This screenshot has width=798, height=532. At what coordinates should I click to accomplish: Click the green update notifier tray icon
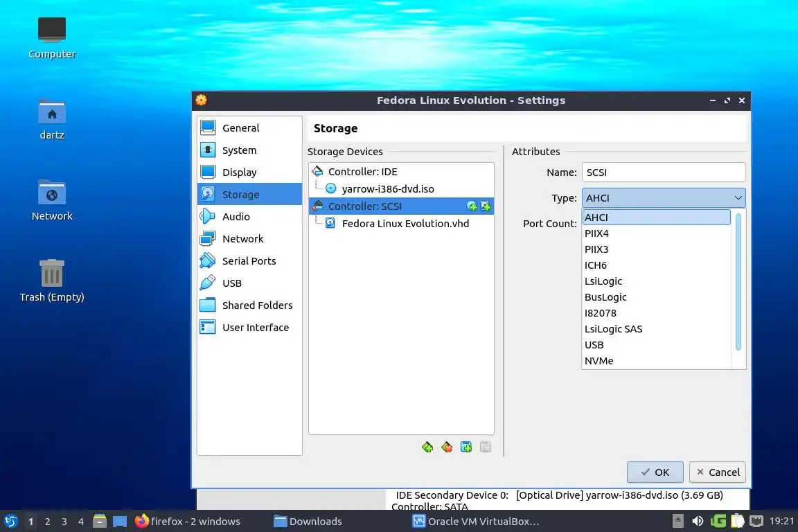(718, 522)
